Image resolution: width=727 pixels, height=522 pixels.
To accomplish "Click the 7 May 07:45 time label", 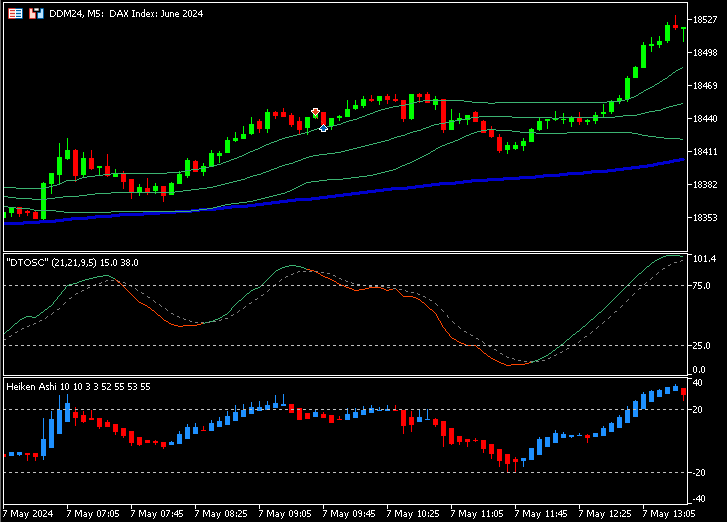I will point(157,514).
